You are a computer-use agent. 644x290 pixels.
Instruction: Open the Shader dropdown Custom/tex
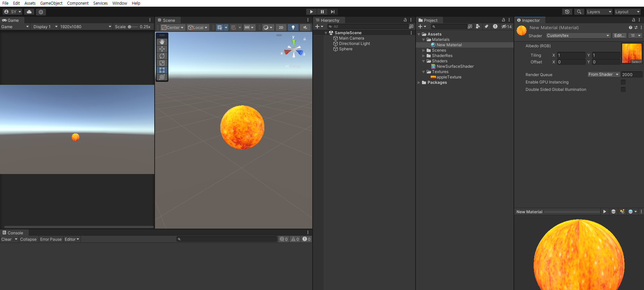point(578,36)
